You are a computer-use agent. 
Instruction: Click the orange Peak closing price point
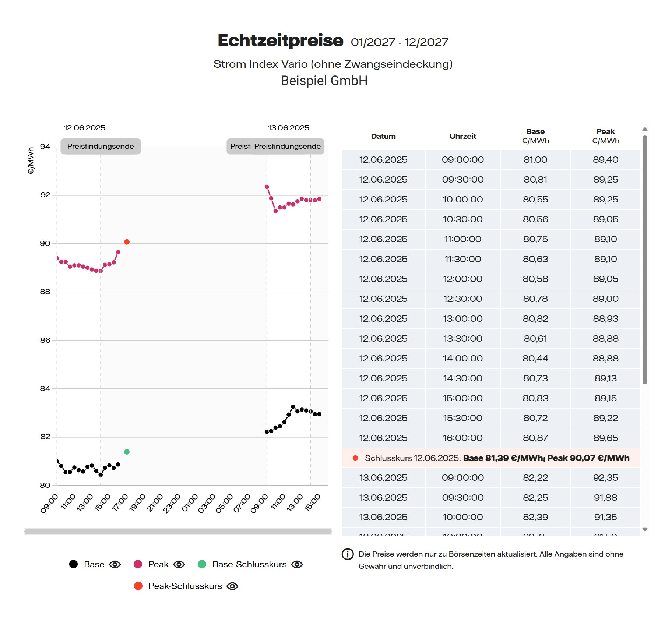point(127,242)
